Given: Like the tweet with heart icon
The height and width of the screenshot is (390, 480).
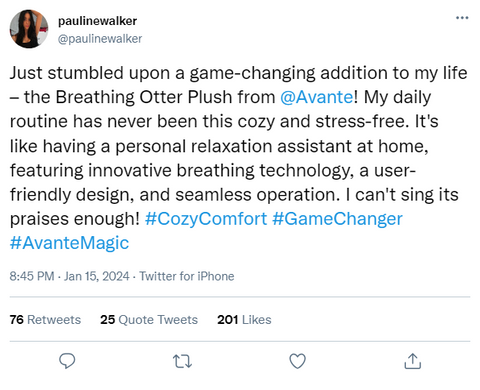Looking at the screenshot, I should (x=297, y=361).
